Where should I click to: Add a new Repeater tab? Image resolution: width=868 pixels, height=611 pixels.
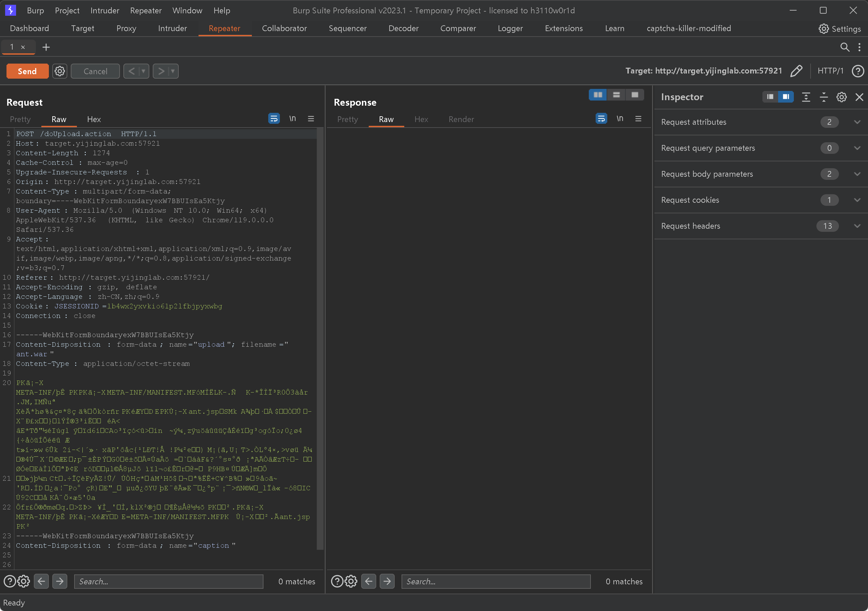click(x=46, y=47)
